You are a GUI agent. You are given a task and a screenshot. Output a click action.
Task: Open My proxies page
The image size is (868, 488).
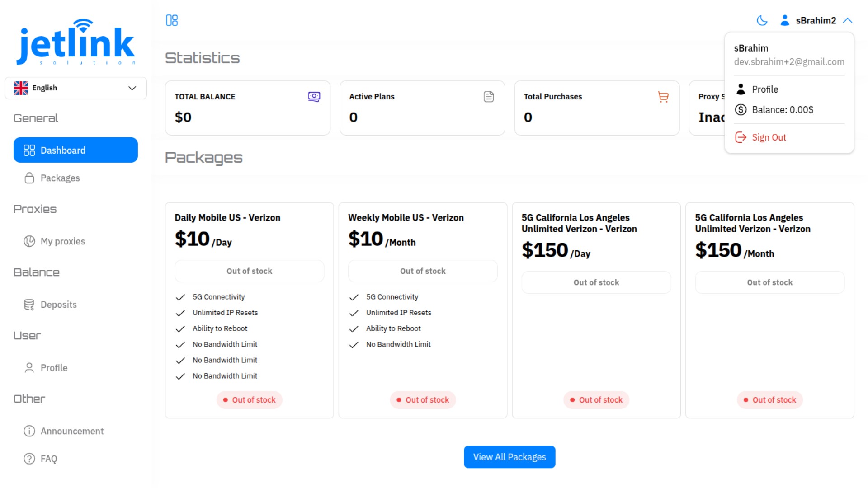63,241
